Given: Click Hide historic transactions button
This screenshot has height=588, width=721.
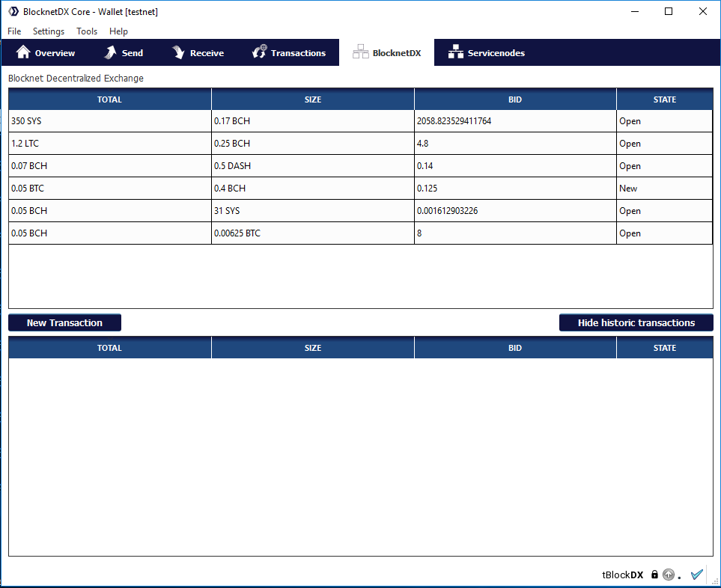Looking at the screenshot, I should tap(636, 322).
